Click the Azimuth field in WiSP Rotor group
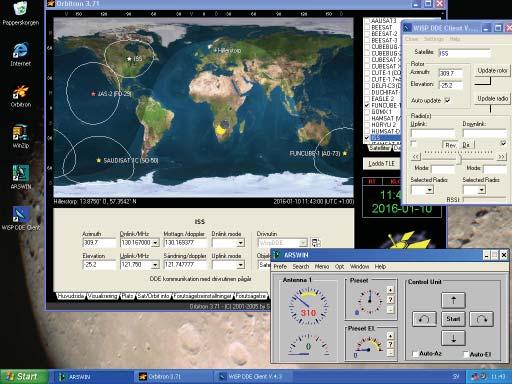This screenshot has height=384, width=512. click(x=451, y=73)
